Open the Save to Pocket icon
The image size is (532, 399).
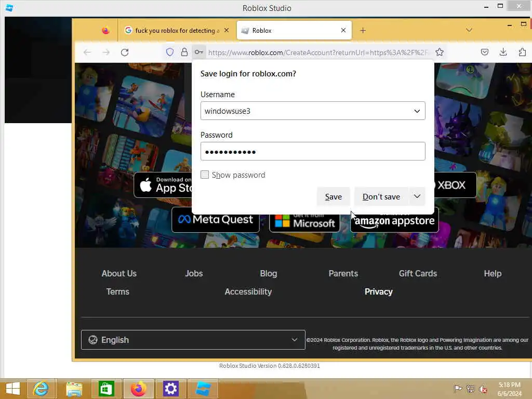485,52
